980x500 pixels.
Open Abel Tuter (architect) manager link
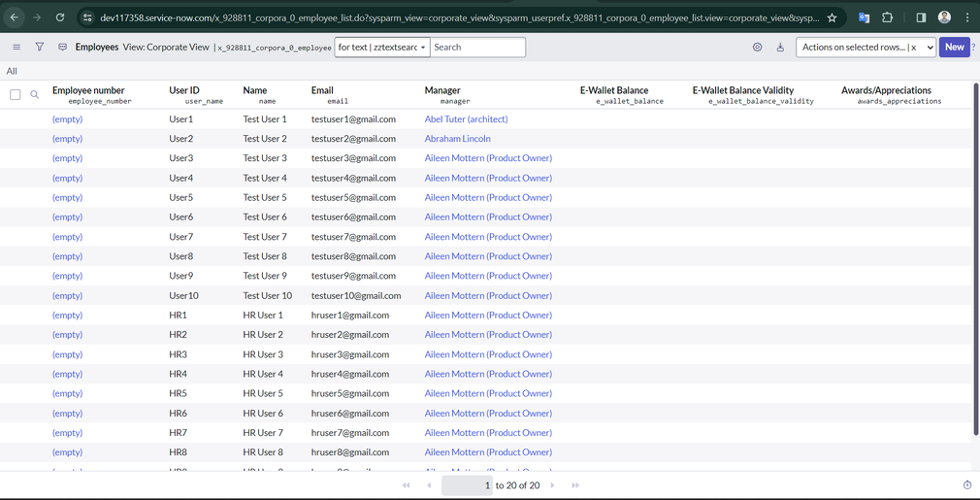pyautogui.click(x=467, y=118)
